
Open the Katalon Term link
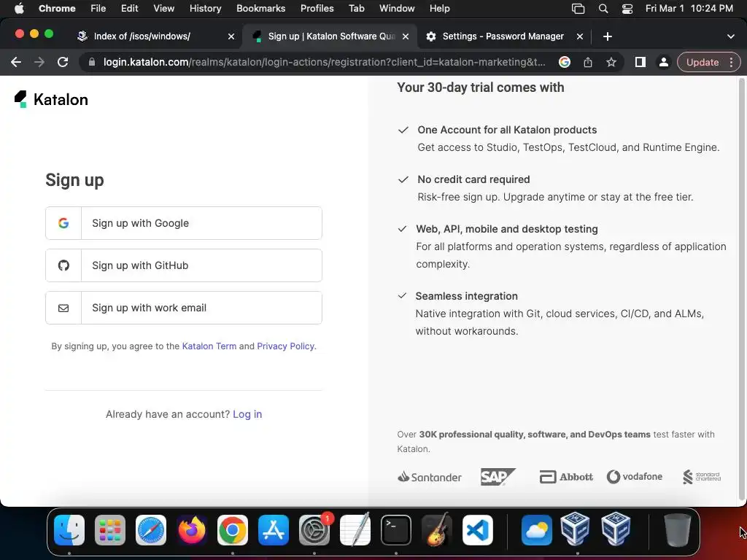click(209, 346)
